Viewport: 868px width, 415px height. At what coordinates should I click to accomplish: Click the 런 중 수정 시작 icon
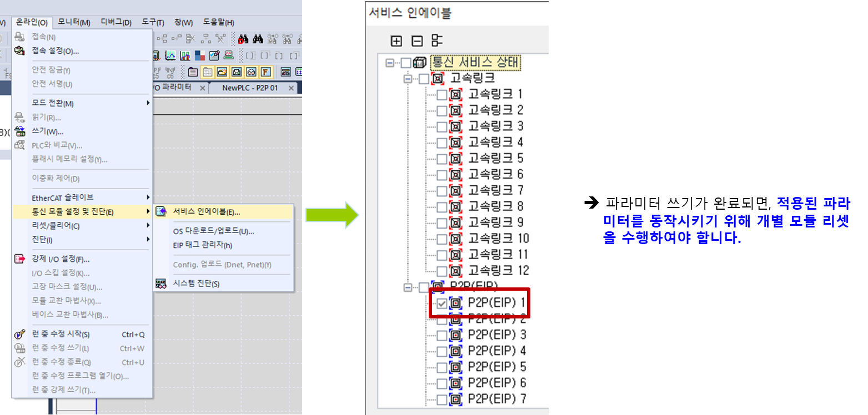(19, 334)
